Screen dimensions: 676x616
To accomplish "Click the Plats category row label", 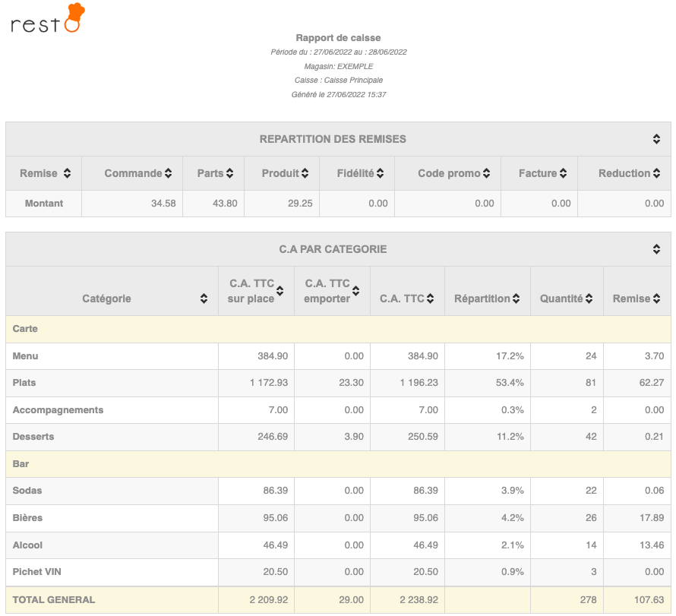I will click(x=25, y=383).
